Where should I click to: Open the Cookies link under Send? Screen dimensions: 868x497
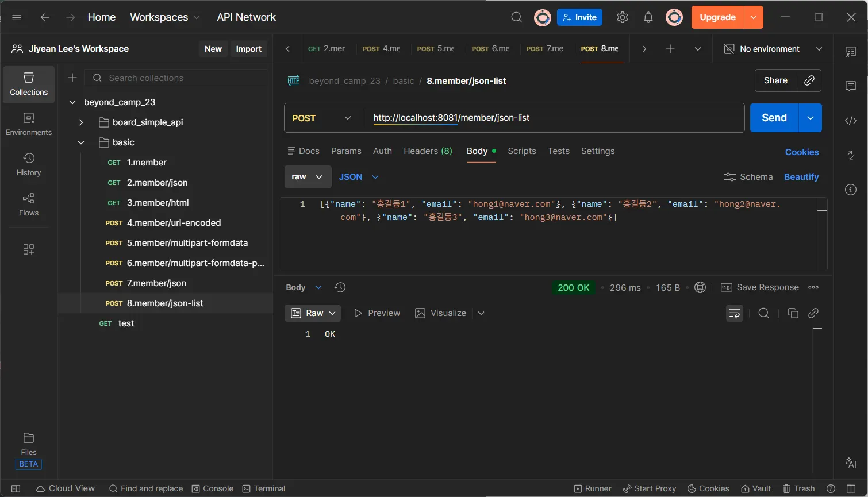coord(802,152)
